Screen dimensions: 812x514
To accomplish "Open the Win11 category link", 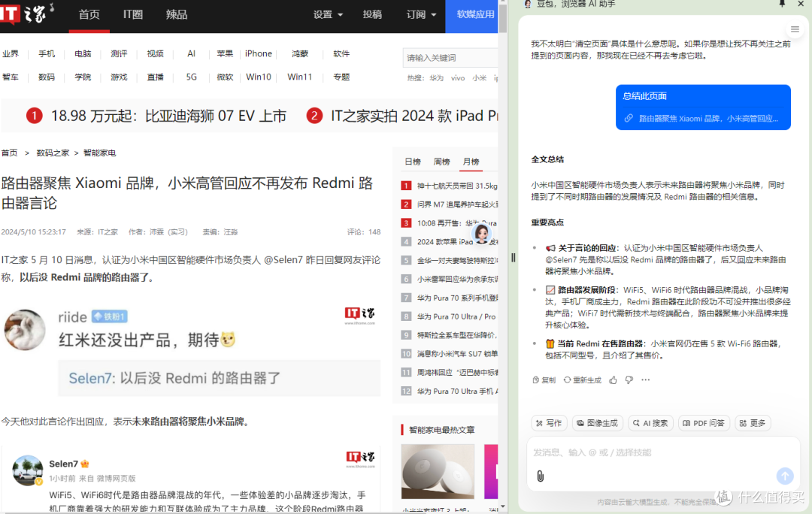I will (300, 77).
